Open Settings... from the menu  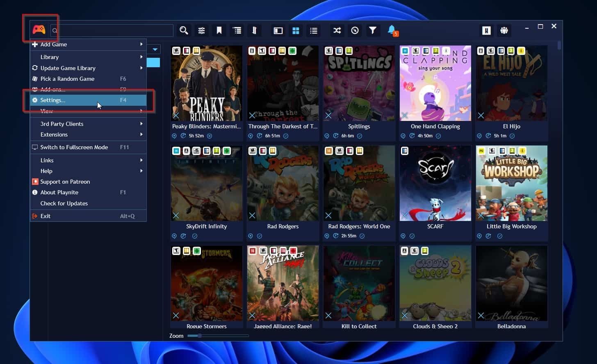(88, 100)
